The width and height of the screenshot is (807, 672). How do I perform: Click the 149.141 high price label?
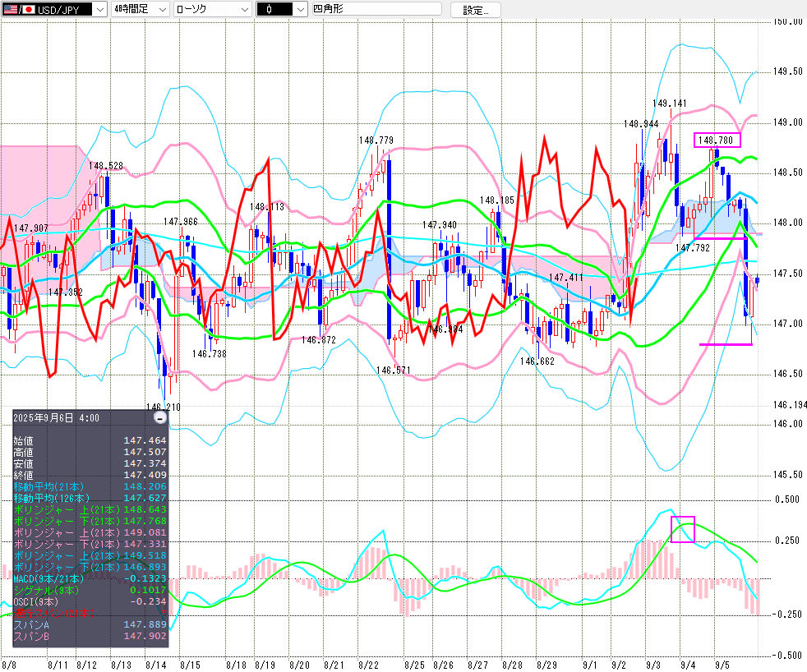click(x=669, y=104)
